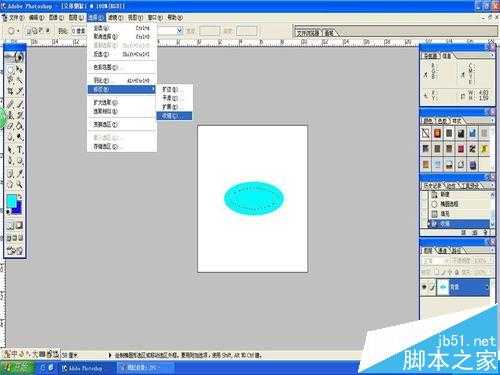Toggle history brush source for 填充 state

pos(425,214)
